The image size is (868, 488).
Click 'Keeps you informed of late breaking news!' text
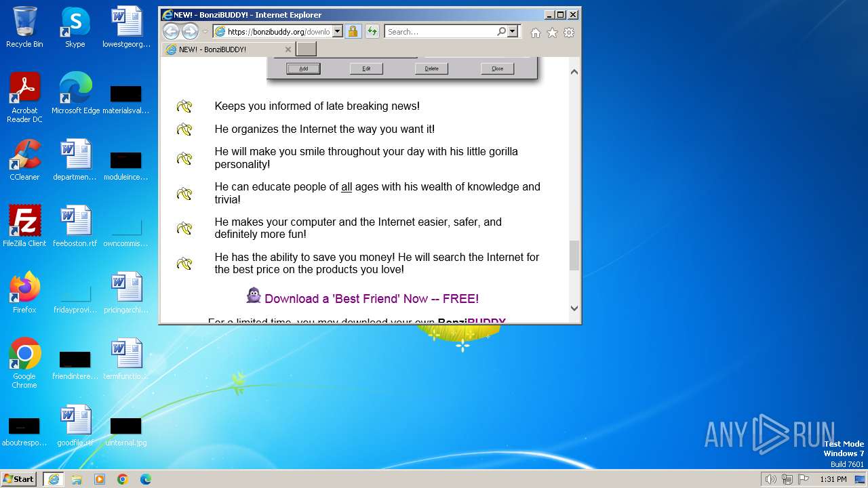317,106
